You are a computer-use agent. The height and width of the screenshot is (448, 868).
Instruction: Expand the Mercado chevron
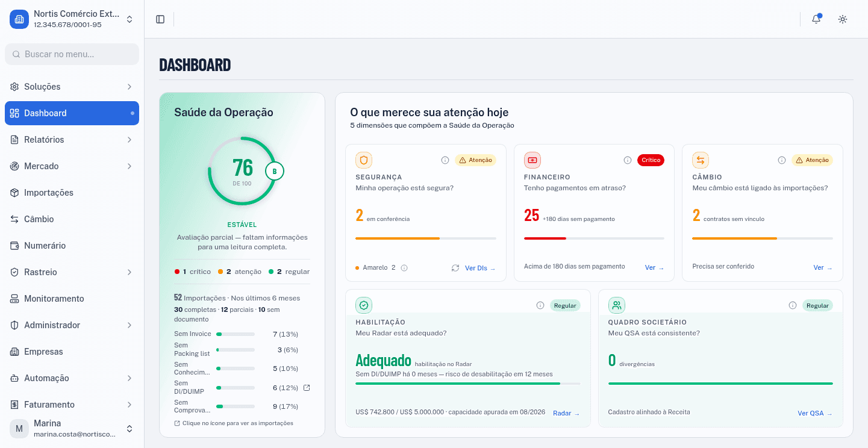[x=130, y=166]
